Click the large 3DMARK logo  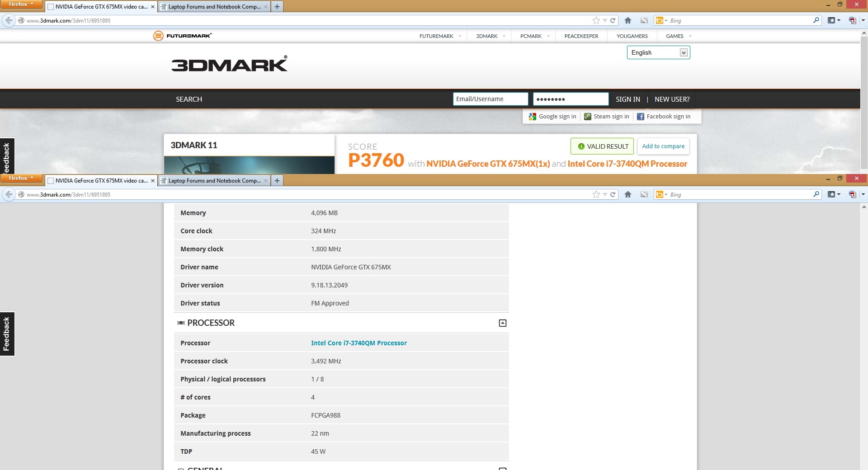[229, 64]
